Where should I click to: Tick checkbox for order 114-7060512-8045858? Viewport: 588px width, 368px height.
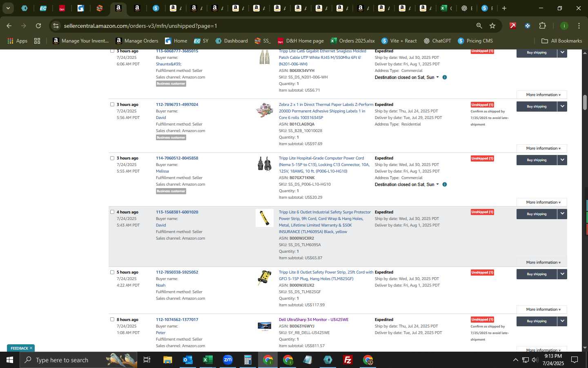point(112,158)
